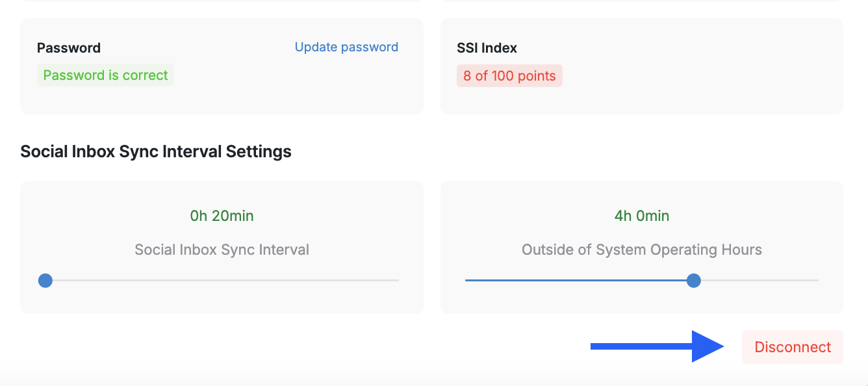Viewport: 868px width, 386px height.
Task: Select the '0h 20min' interval value
Action: [x=222, y=216]
